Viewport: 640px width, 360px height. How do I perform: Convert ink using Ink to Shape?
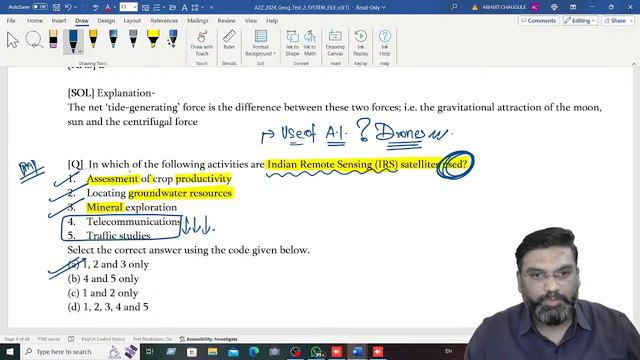[x=292, y=43]
